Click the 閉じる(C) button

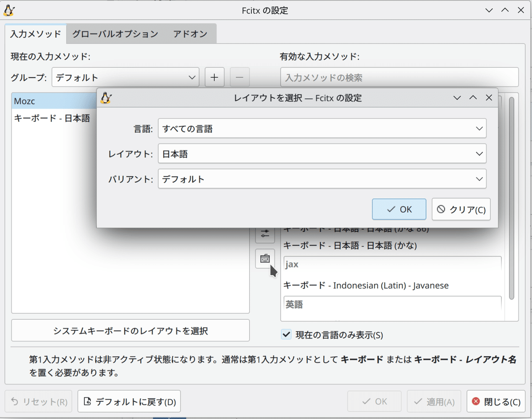pyautogui.click(x=496, y=402)
